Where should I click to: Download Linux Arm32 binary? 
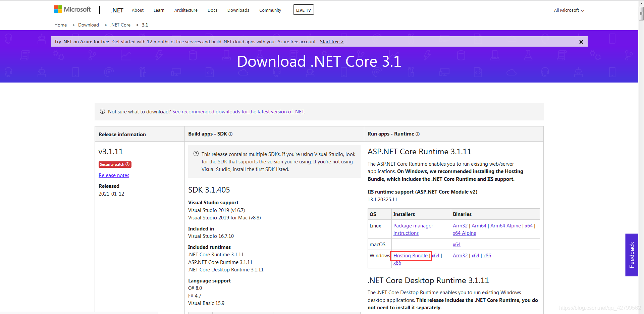[x=460, y=226]
